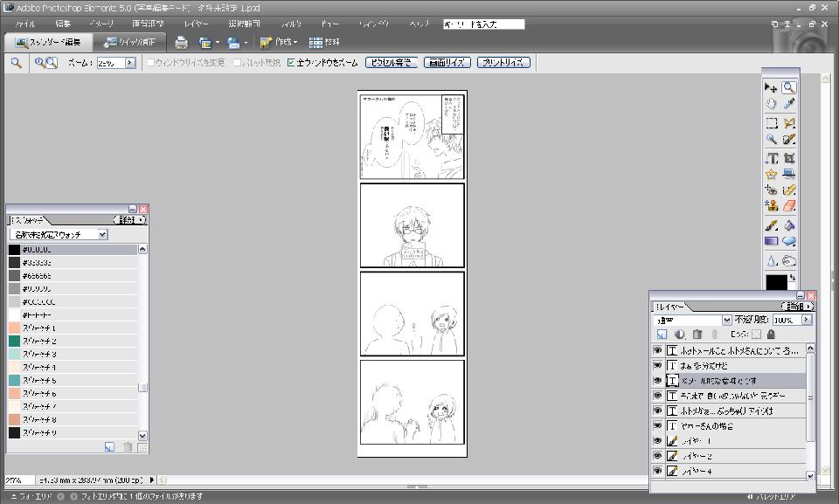
Task: Select the Hand tool
Action: coord(771,104)
